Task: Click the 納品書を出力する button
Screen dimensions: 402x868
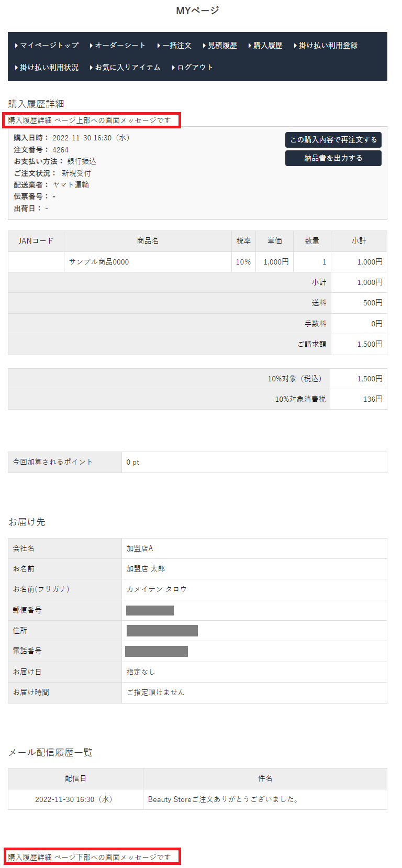Action: (x=333, y=158)
